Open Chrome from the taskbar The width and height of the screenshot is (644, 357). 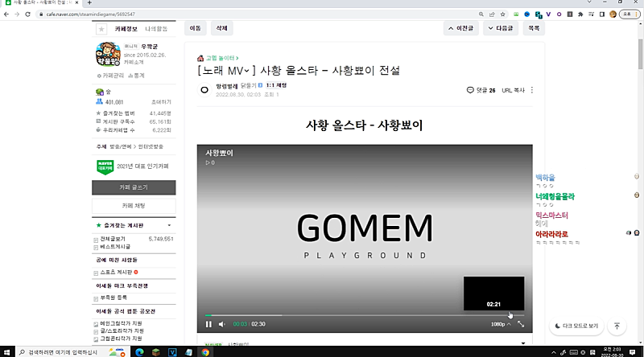(x=205, y=352)
